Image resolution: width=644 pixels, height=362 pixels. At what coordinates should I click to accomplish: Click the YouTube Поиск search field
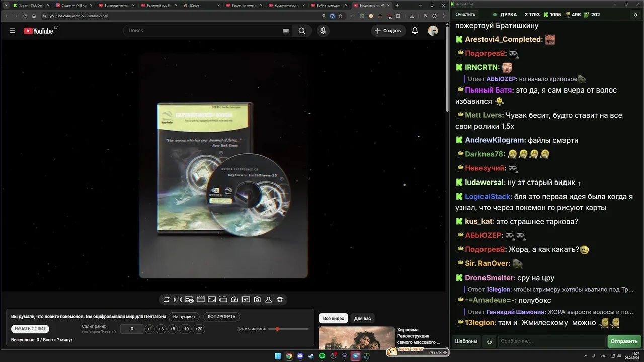206,31
